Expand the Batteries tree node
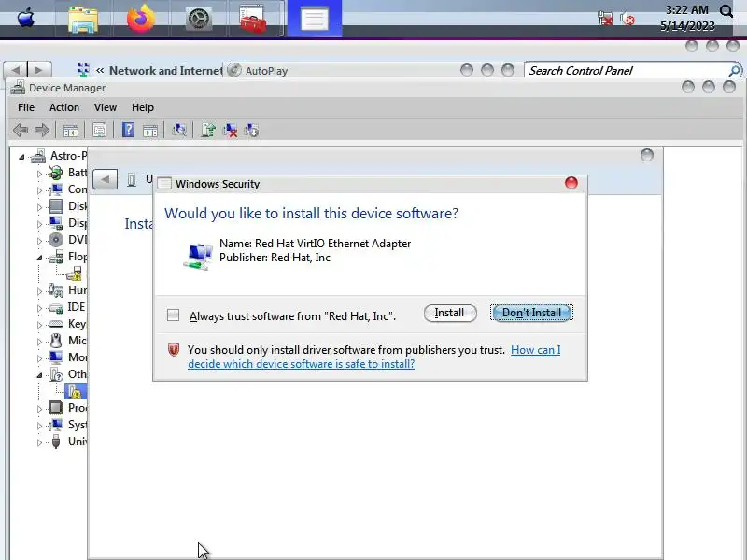This screenshot has height=560, width=747. coord(39,174)
